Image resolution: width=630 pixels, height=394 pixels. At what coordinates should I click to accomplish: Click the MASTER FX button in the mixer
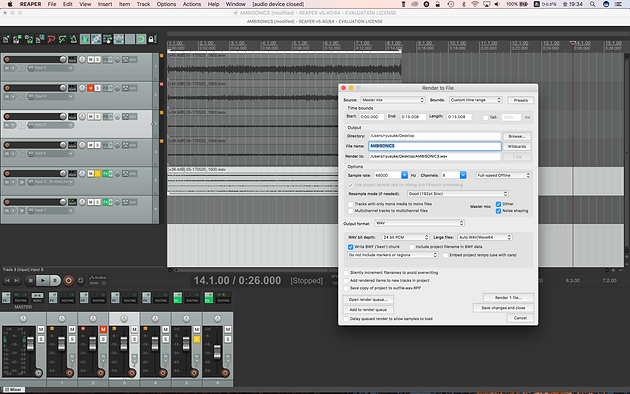[6, 298]
